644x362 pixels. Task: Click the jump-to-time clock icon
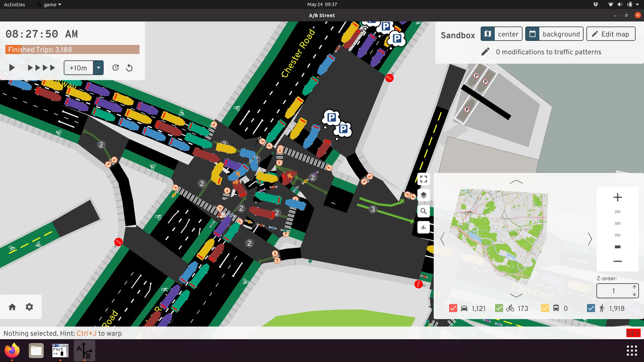[x=115, y=68]
